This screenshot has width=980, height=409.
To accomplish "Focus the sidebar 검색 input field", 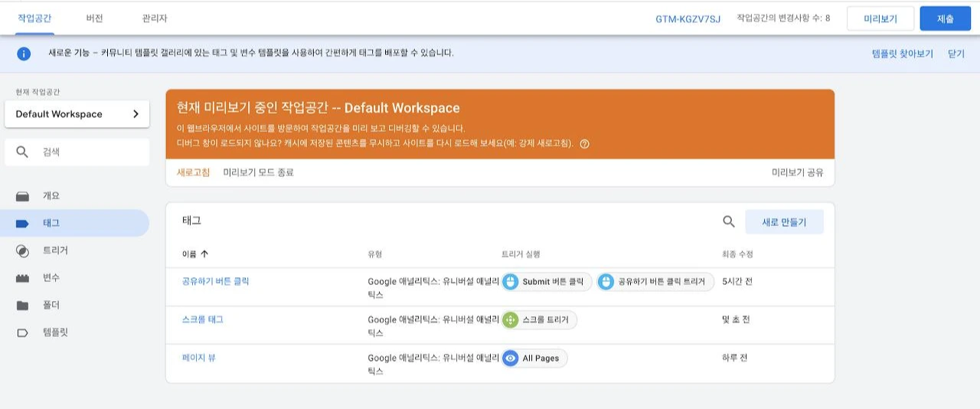I will pos(77,152).
